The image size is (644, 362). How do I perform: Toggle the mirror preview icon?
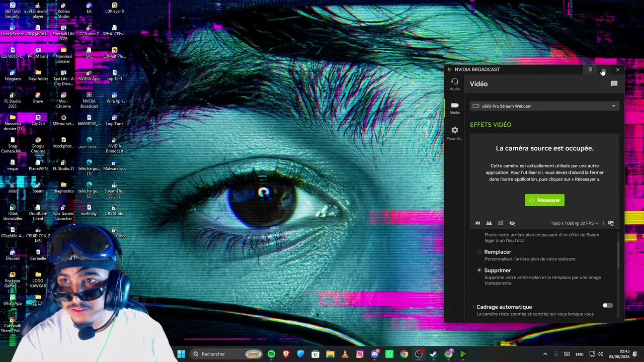pyautogui.click(x=478, y=223)
